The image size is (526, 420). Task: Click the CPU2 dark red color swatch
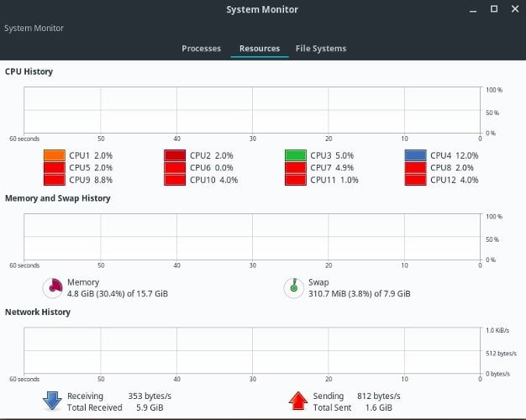pyautogui.click(x=175, y=155)
